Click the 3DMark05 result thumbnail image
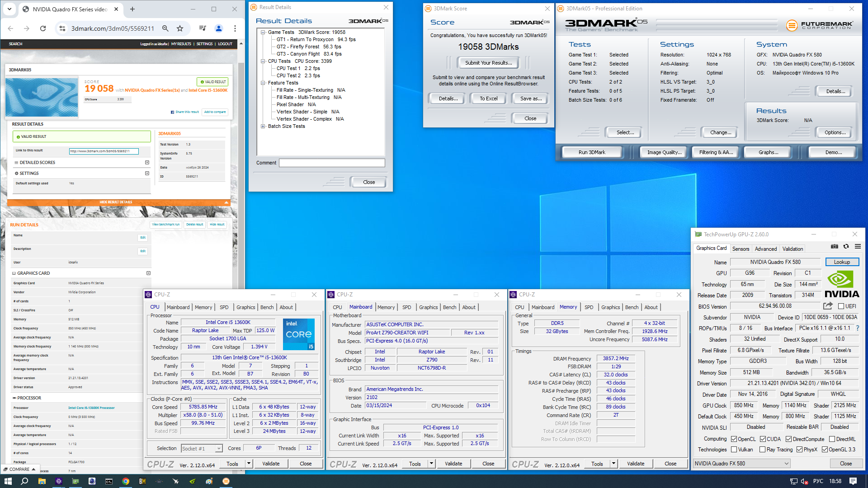The image size is (868, 488). [42, 98]
